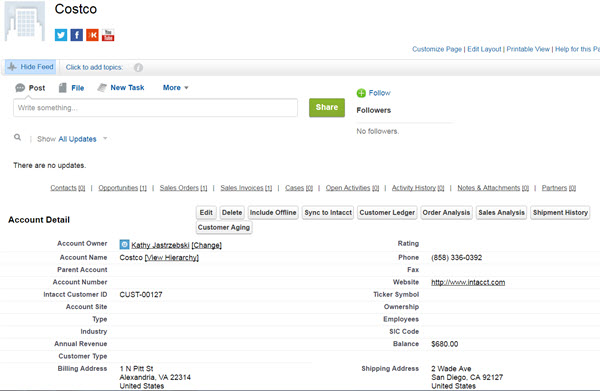
Task: Click the No followers text
Action: click(x=378, y=131)
